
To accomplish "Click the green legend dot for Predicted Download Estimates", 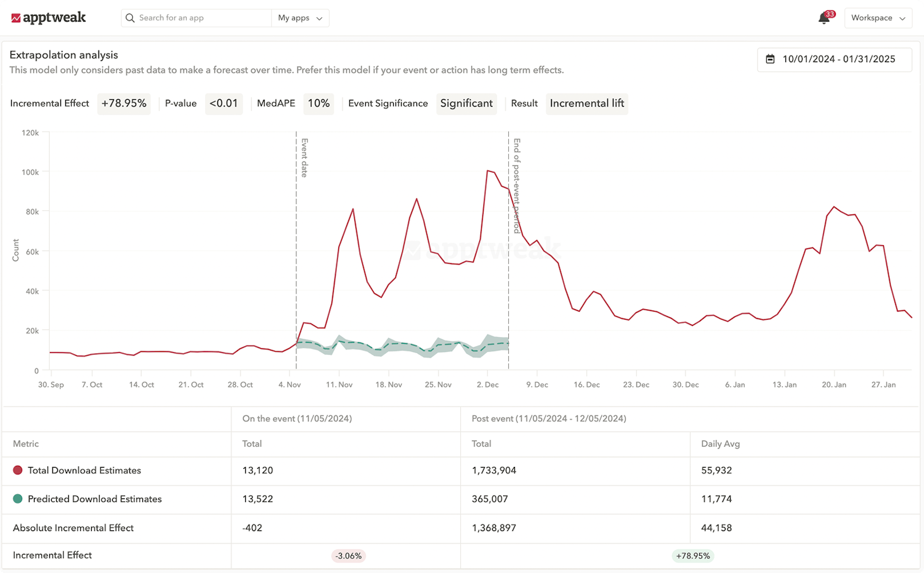I will [x=17, y=499].
